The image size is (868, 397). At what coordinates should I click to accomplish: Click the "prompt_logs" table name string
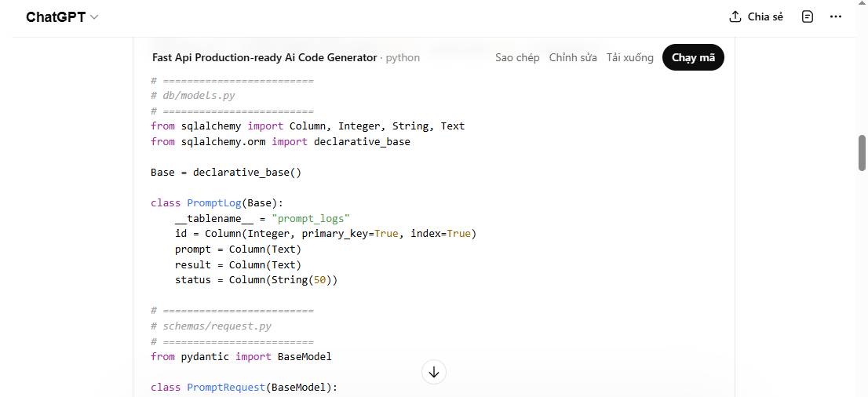click(x=311, y=218)
